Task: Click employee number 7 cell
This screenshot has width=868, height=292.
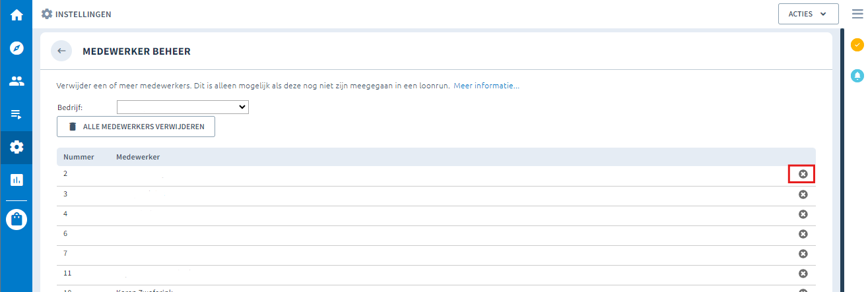Action: click(x=65, y=253)
